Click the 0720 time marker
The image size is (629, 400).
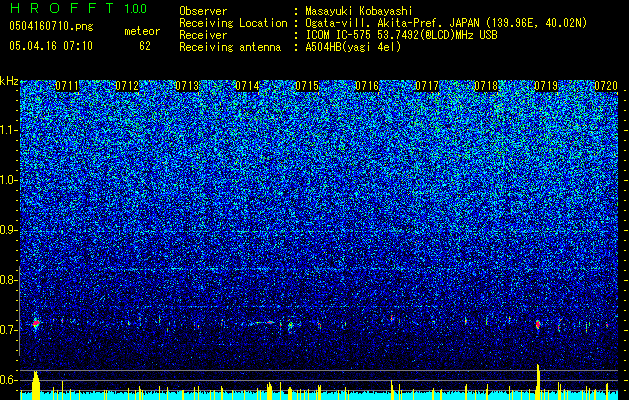tap(606, 86)
